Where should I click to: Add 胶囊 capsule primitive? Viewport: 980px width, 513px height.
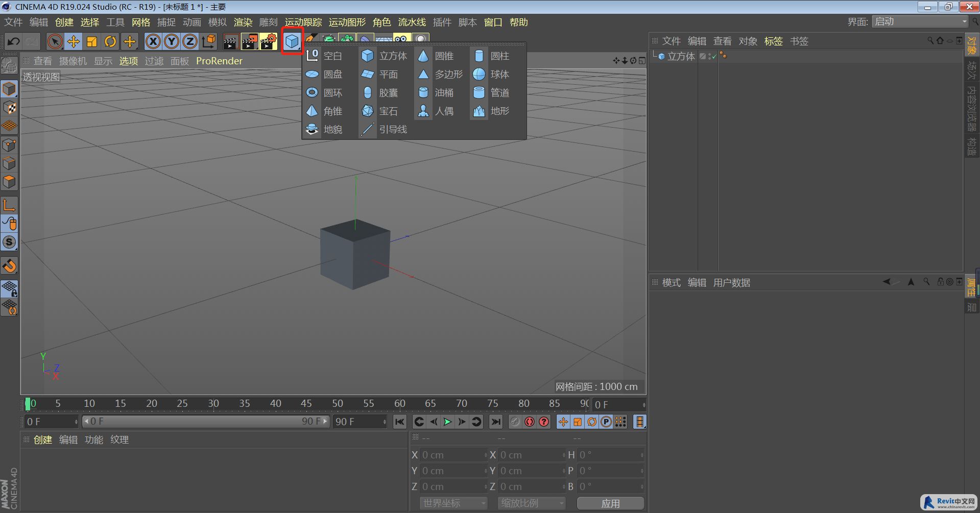click(x=380, y=92)
